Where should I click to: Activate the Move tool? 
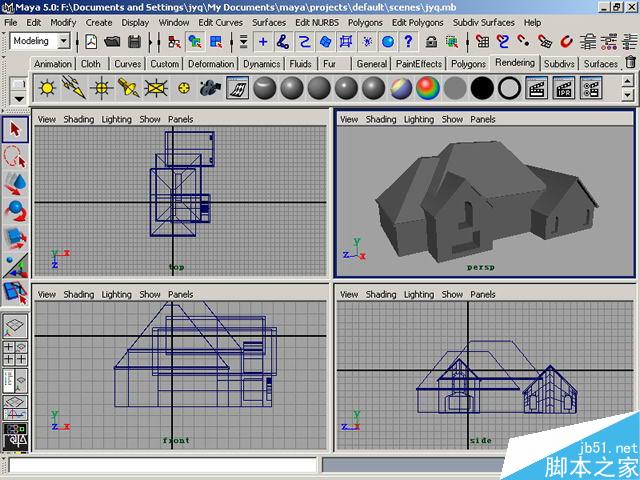(15, 184)
